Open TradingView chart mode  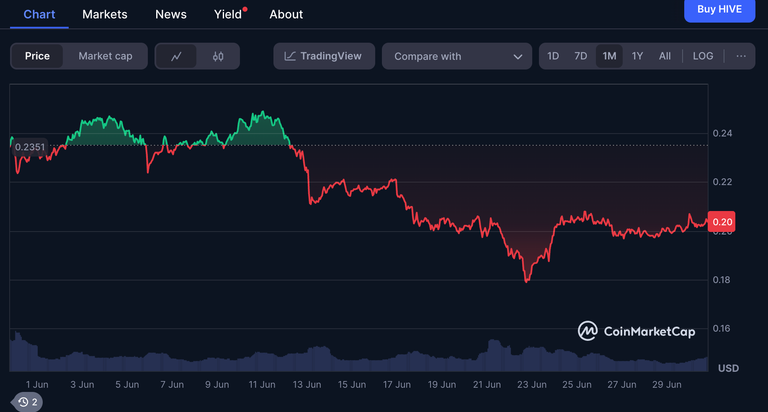click(x=324, y=56)
